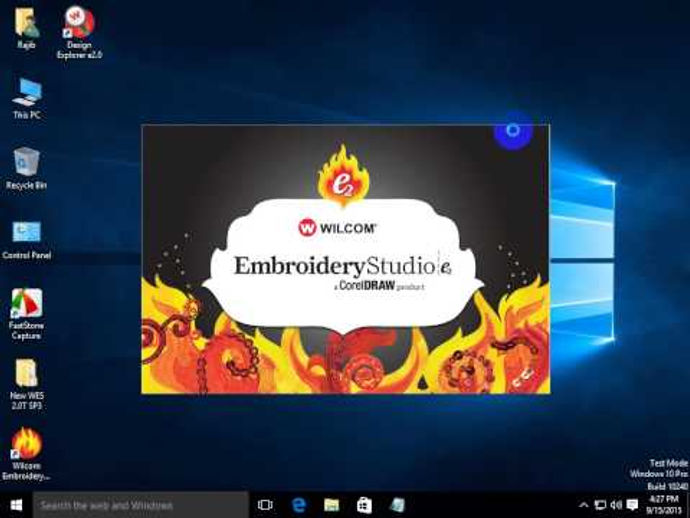The height and width of the screenshot is (518, 690).
Task: Open File Explorer from the taskbar
Action: 332,505
